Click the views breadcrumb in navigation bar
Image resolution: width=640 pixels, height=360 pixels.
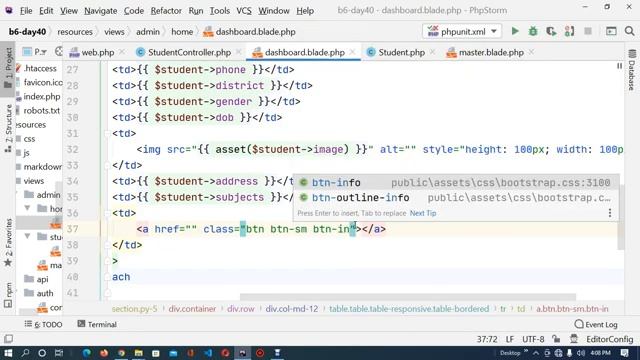click(x=114, y=31)
